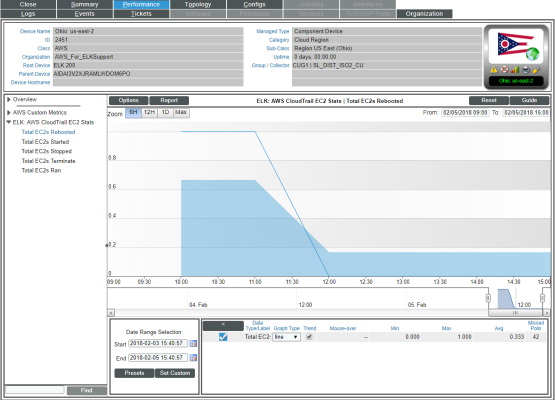
Task: Open the Events tab
Action: point(85,13)
